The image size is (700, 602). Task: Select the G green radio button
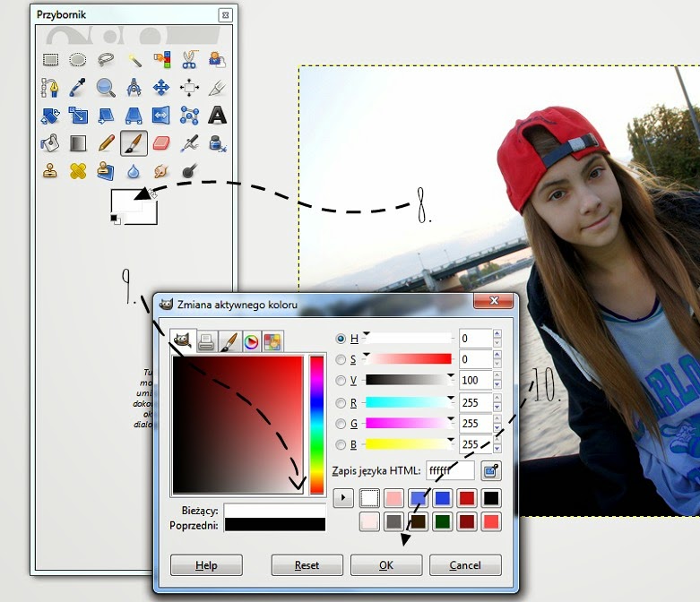coord(341,424)
